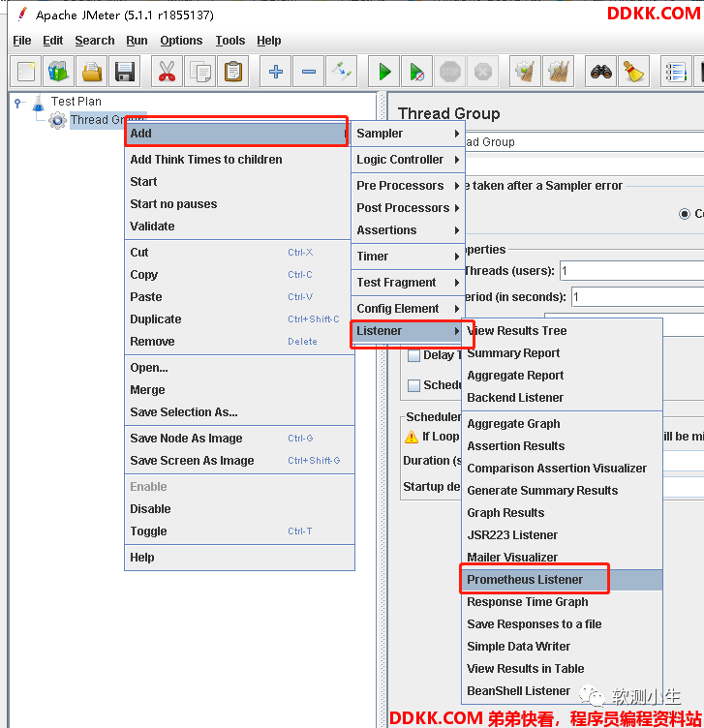Choose Duplicate from context menu
Screen dimensions: 704x728
[239, 318]
